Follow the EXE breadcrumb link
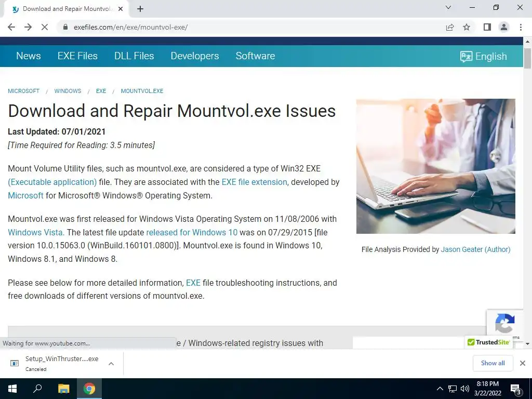Screen dimensions: 532x399 click(x=101, y=91)
